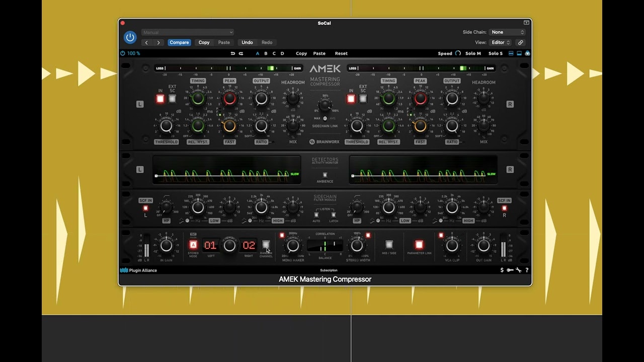Open the question mark help icon
Viewport: 644px width, 362px height.
tap(527, 270)
